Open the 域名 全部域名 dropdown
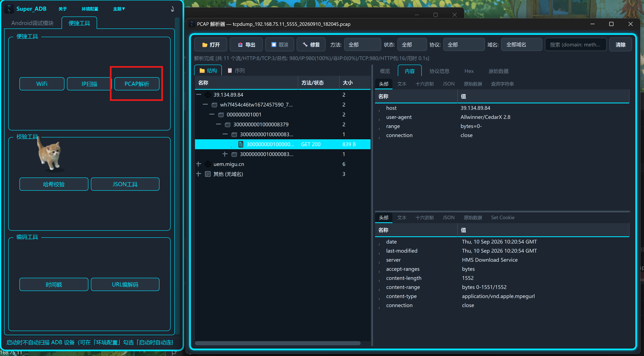Viewport: 644px width, 356px height. pos(522,44)
